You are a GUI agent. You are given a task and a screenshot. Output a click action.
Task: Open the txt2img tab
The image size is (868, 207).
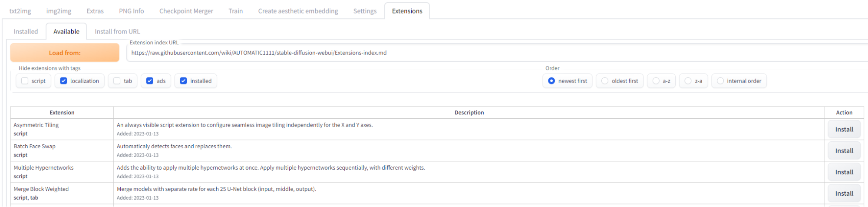click(x=20, y=11)
